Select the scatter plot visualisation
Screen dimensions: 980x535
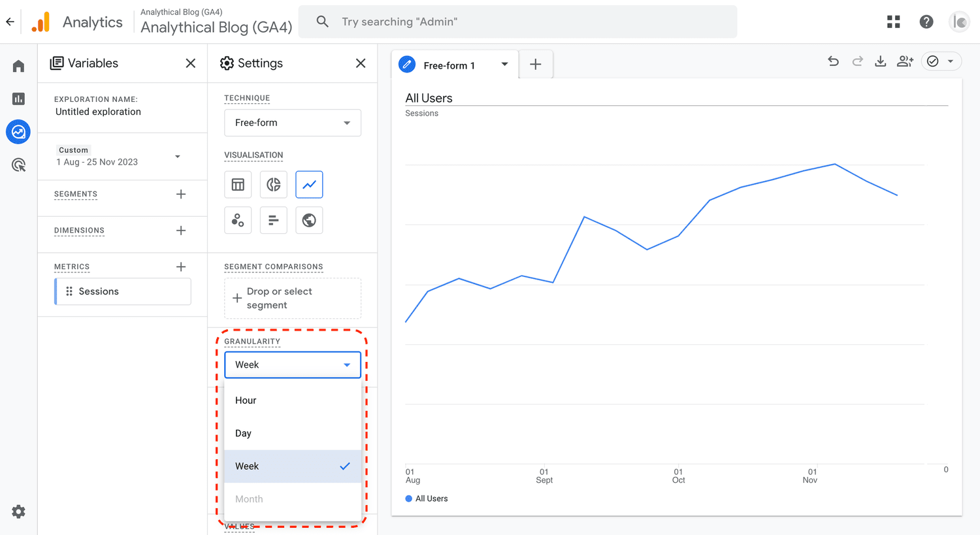pyautogui.click(x=238, y=220)
